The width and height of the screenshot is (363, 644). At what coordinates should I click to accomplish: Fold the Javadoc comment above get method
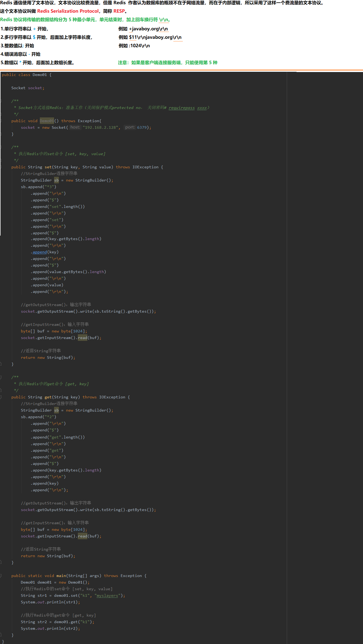(x=1, y=377)
